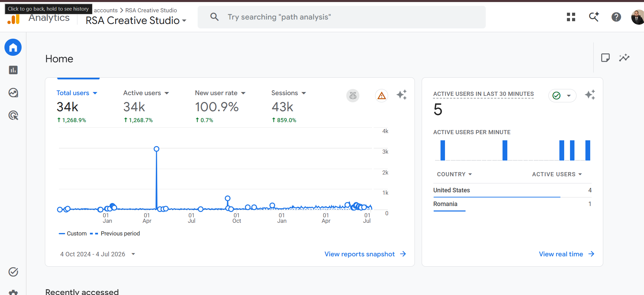644x295 pixels.
Task: Open the Google apps grid icon
Action: tap(571, 17)
